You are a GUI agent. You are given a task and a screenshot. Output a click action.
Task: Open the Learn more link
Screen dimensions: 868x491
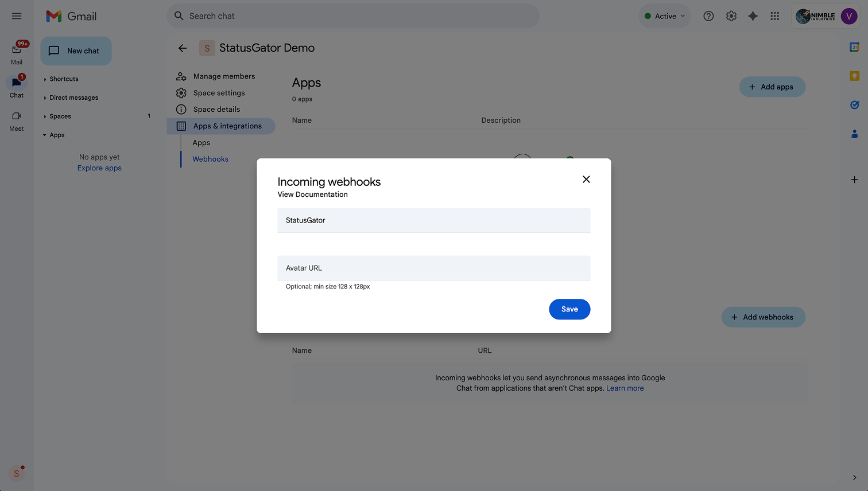pos(625,388)
